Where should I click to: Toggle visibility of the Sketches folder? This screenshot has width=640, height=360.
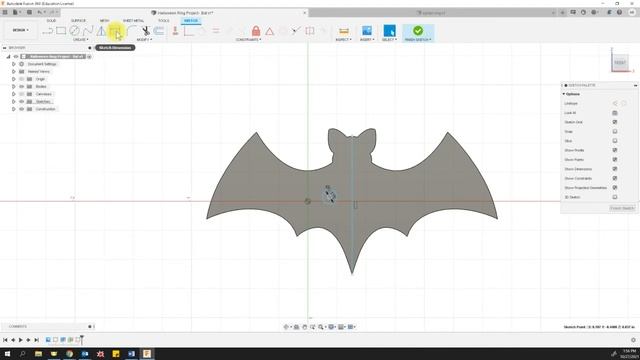(x=22, y=102)
